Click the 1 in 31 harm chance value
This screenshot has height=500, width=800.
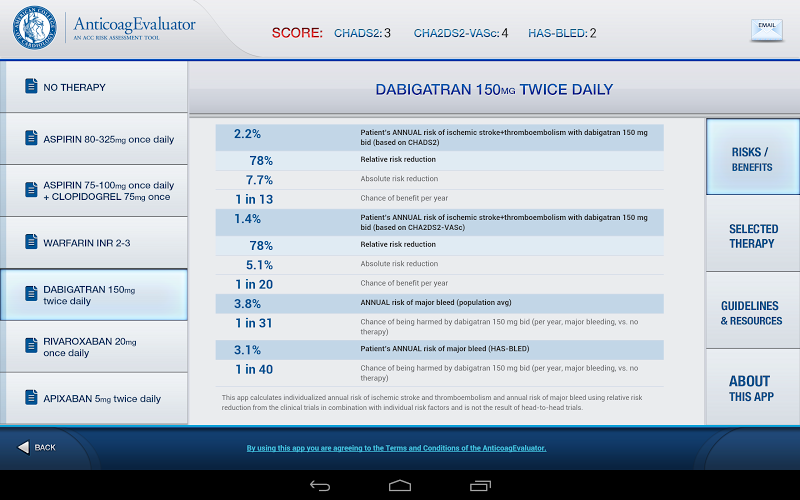254,323
